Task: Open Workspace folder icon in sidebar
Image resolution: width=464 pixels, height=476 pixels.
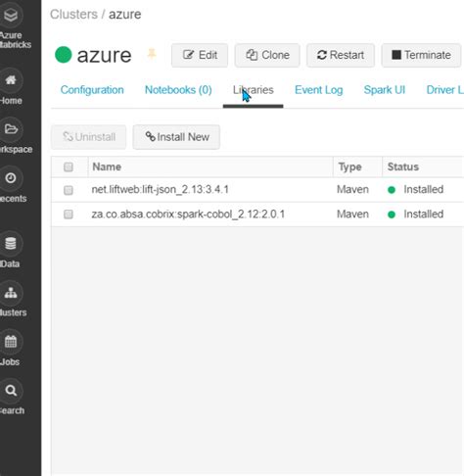Action: [x=11, y=129]
